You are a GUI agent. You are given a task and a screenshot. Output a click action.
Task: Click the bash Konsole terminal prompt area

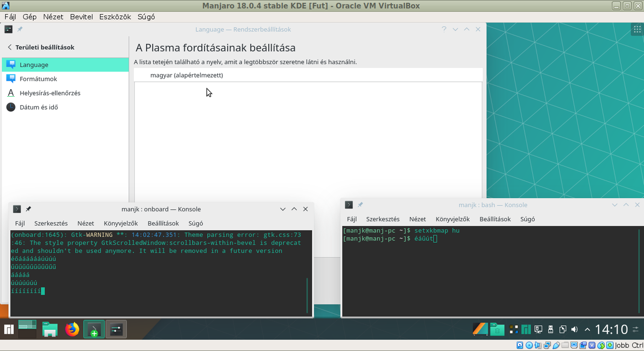pyautogui.click(x=493, y=272)
